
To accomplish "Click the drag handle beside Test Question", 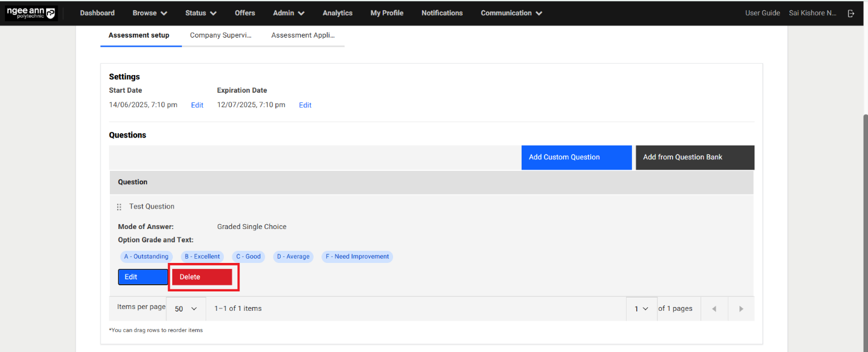I will tap(119, 207).
